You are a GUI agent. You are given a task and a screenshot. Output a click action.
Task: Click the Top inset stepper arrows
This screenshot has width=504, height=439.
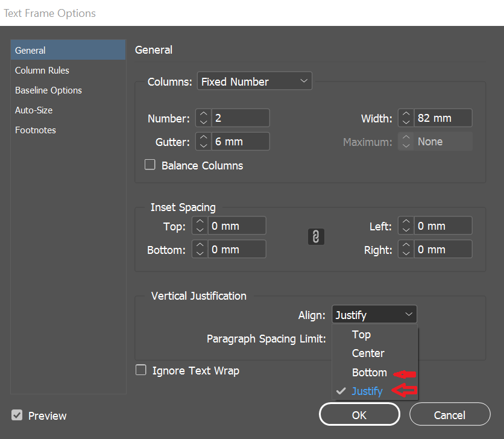tap(200, 226)
